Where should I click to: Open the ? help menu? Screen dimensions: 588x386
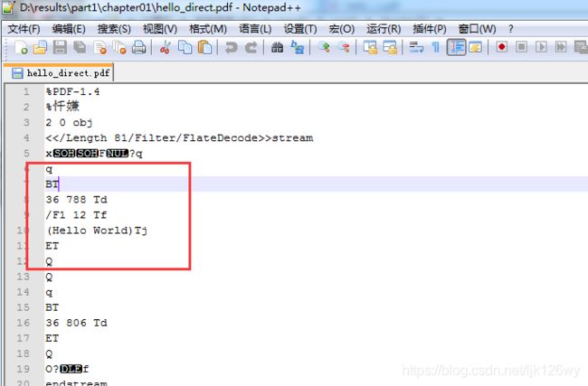click(x=510, y=29)
